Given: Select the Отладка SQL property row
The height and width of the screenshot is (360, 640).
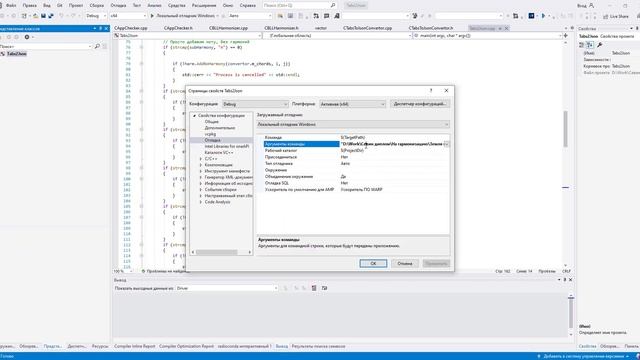Looking at the screenshot, I should (353, 183).
